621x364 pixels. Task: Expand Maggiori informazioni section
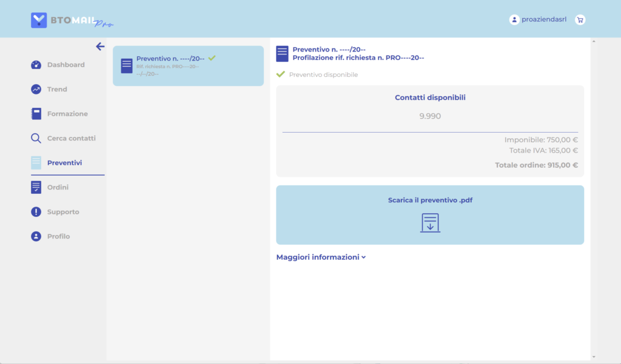(x=318, y=257)
